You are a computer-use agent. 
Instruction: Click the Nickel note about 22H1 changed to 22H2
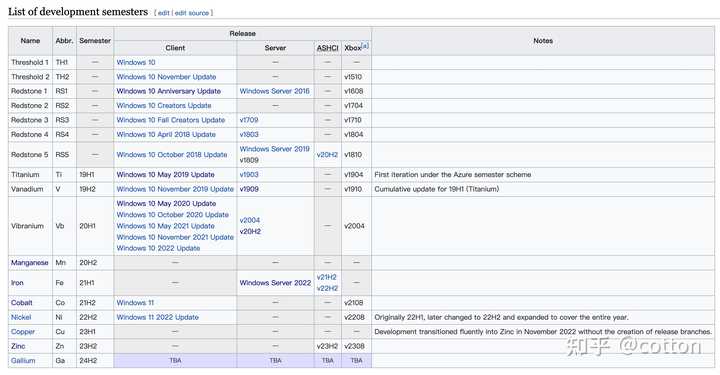501,317
